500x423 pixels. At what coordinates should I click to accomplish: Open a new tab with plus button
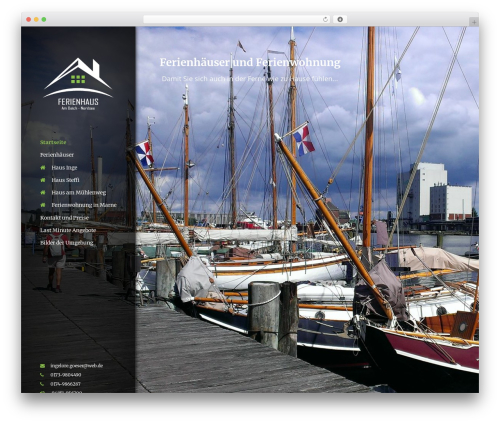[x=474, y=22]
